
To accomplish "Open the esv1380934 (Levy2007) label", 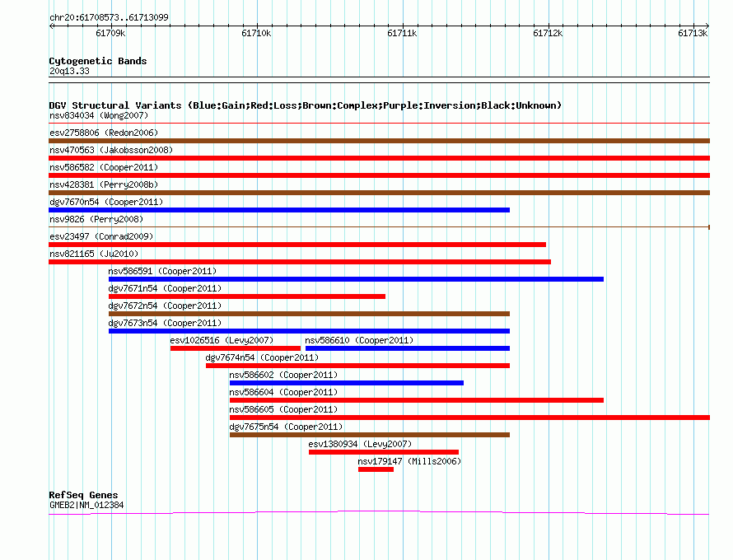I will pyautogui.click(x=361, y=444).
